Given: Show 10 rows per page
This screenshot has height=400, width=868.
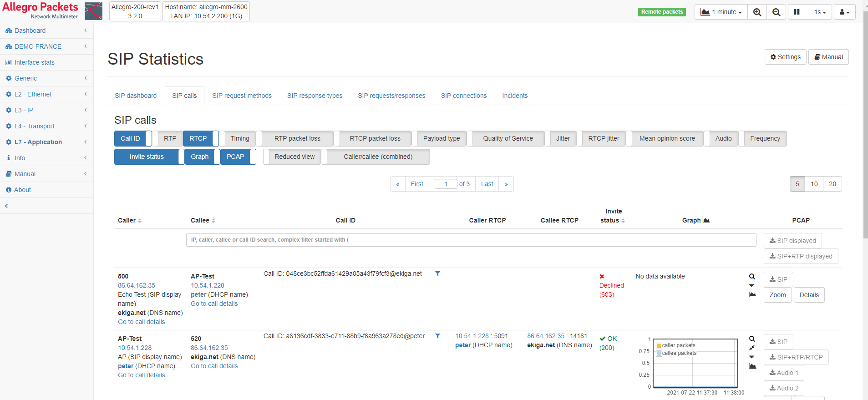Looking at the screenshot, I should 814,184.
